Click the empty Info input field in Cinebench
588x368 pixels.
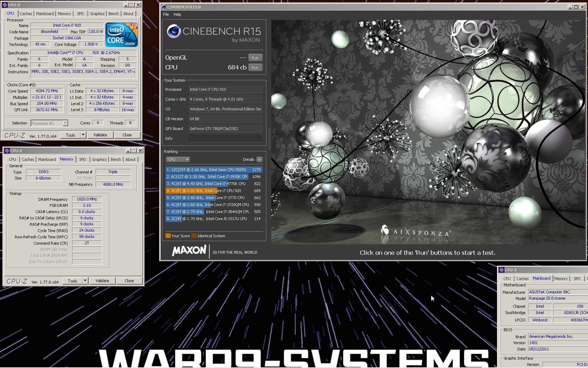225,138
